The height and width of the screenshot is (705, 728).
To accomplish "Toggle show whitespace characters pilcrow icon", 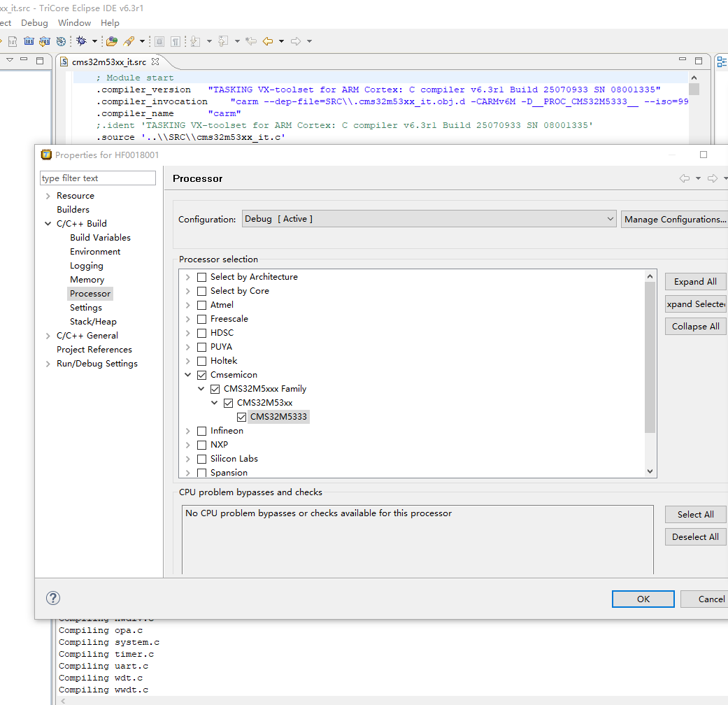I will (176, 41).
